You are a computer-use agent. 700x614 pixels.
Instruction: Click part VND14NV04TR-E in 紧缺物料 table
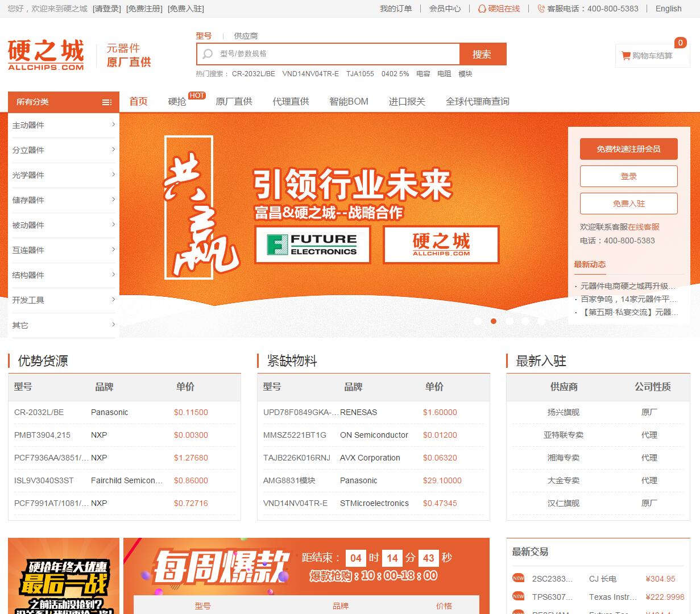coord(295,503)
